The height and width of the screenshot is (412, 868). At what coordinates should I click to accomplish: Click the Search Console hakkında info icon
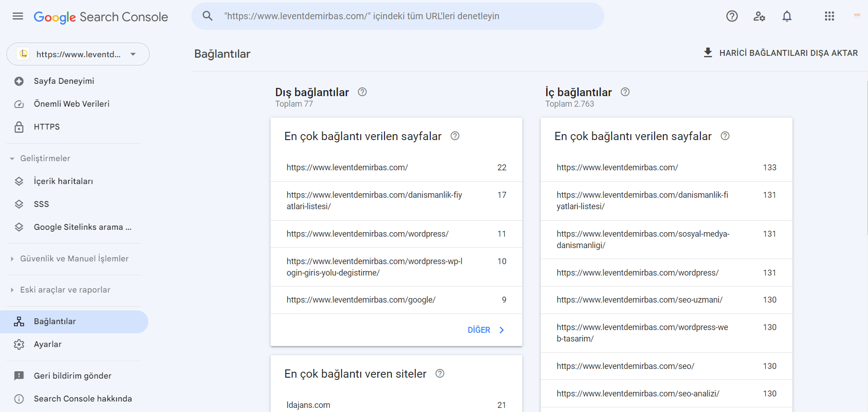[19, 399]
